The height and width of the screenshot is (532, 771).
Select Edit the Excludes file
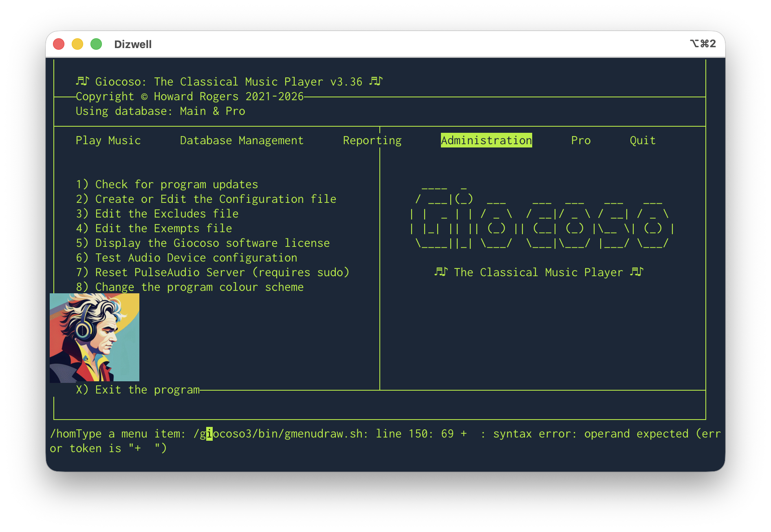pos(157,214)
